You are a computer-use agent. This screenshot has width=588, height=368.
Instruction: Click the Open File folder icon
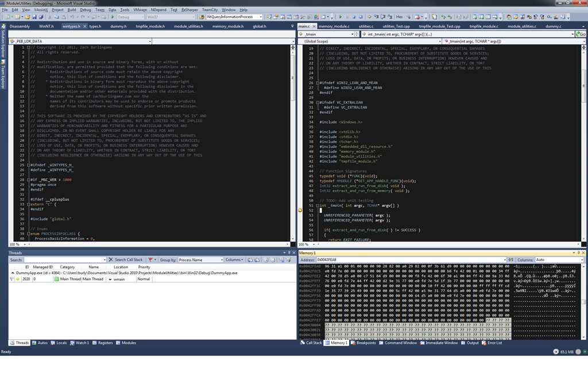28,17
